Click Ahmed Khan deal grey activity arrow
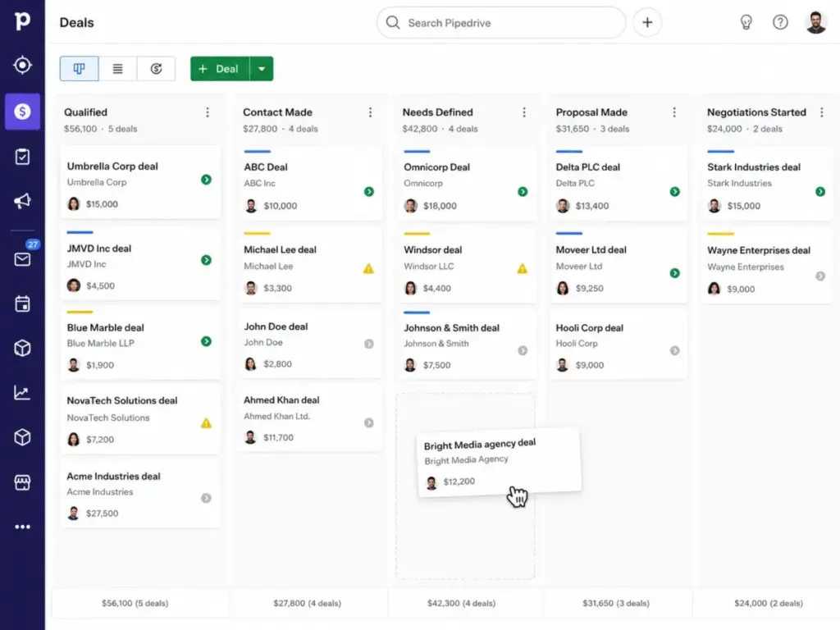 369,422
